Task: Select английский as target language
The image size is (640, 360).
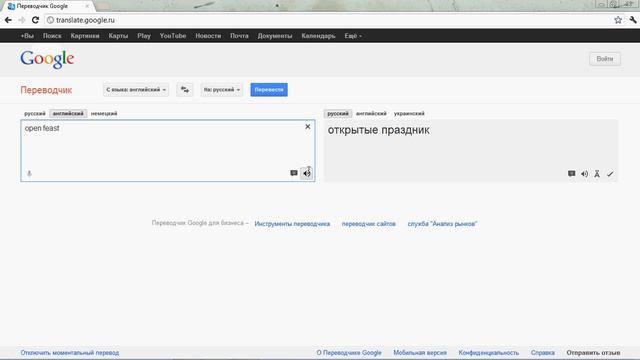Action: [371, 113]
